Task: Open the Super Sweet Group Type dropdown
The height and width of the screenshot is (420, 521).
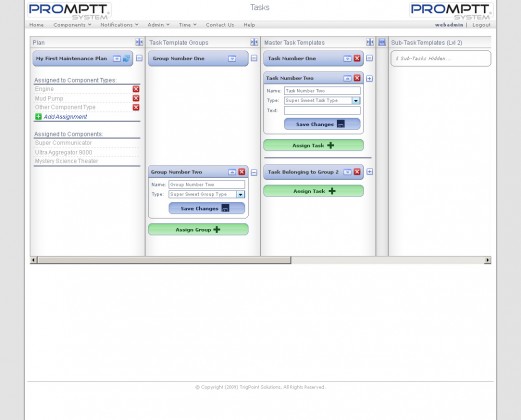Action: click(x=240, y=194)
